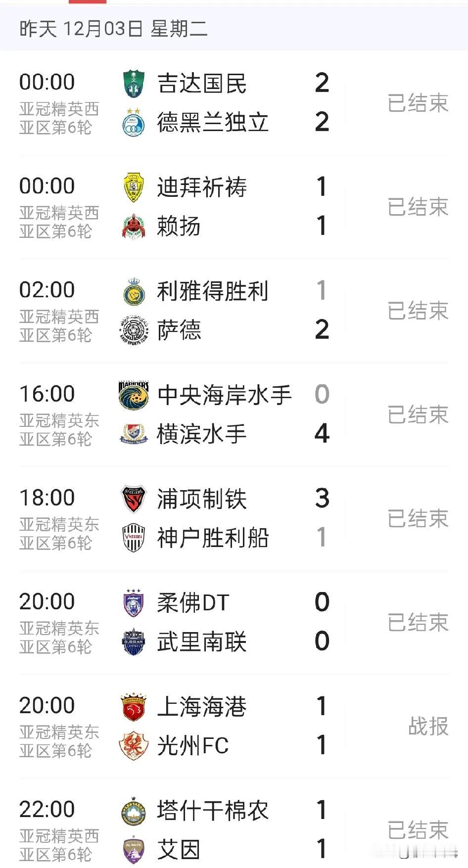
Task: Tap the 吉达国民 green team crest
Action: coord(134,83)
